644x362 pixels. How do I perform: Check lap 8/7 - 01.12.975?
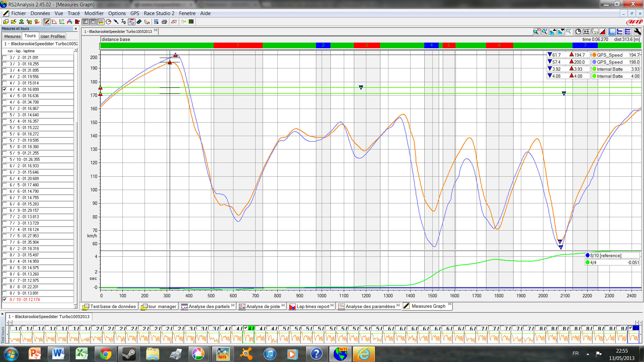click(x=5, y=281)
